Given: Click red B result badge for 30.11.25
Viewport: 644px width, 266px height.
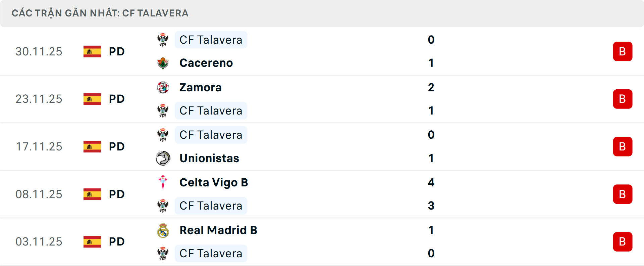Looking at the screenshot, I should [x=623, y=51].
